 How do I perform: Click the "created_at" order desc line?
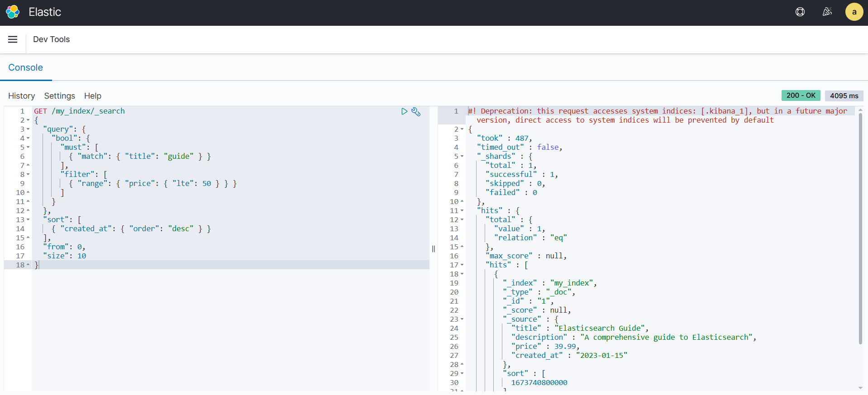(131, 229)
